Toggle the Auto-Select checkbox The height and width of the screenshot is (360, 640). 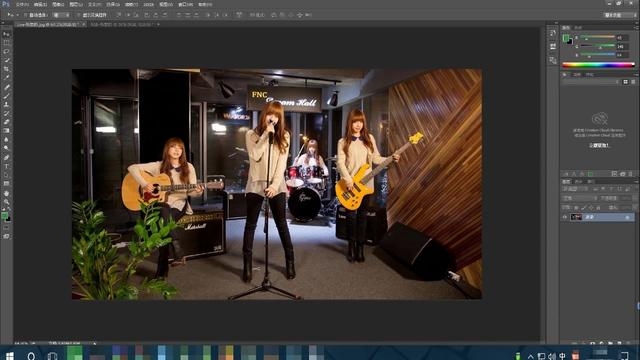point(25,15)
